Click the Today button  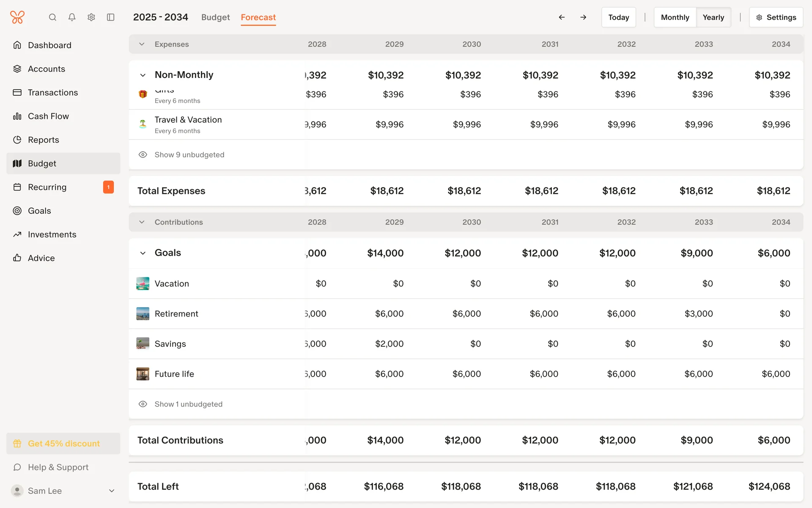pos(618,17)
